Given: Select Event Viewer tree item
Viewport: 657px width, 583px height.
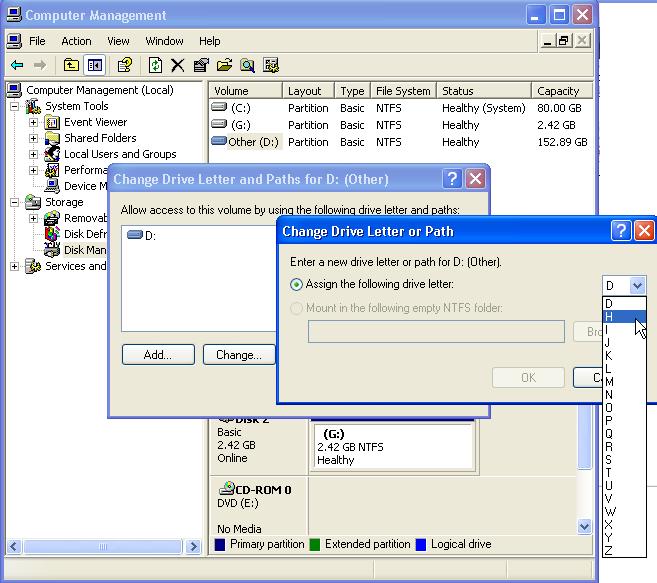Looking at the screenshot, I should [96, 122].
